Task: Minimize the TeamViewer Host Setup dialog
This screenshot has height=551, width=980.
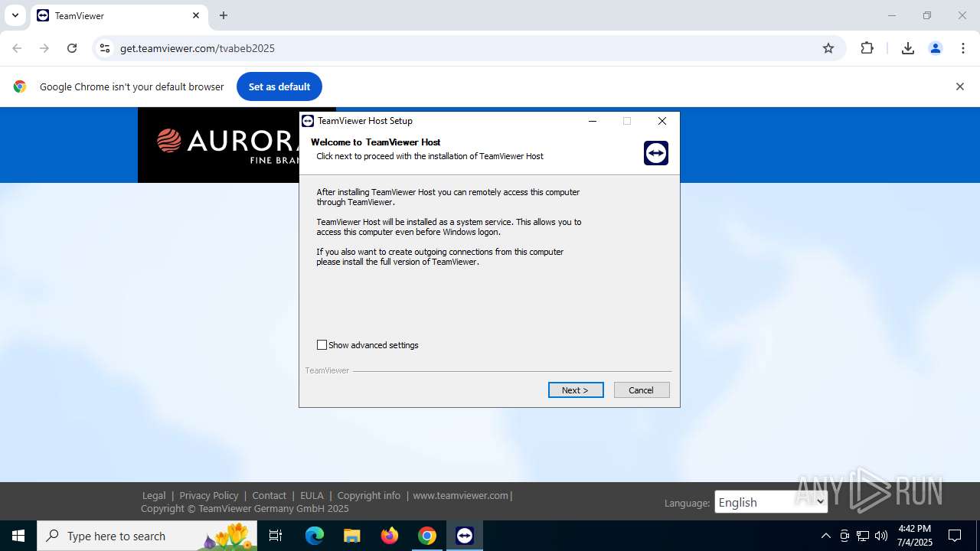Action: (x=593, y=121)
